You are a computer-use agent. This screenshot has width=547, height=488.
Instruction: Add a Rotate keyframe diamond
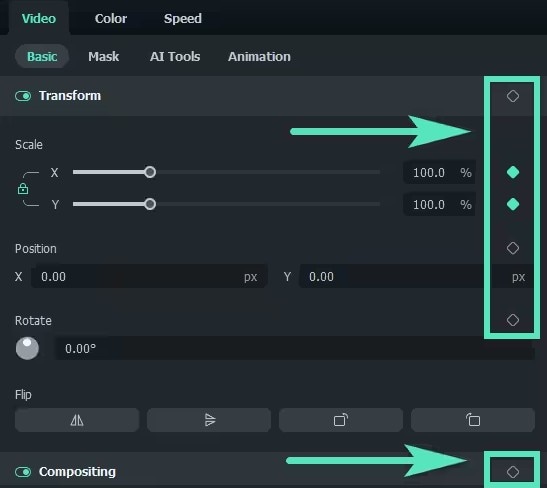coord(512,320)
